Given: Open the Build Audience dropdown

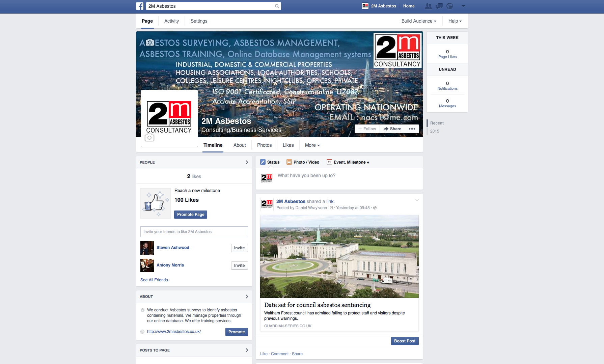Looking at the screenshot, I should (419, 21).
